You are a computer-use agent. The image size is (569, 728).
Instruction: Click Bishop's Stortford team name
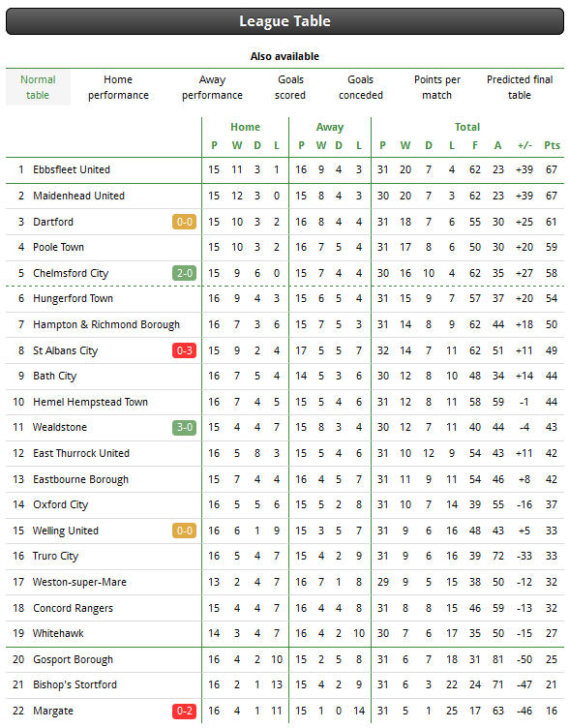[x=75, y=684]
